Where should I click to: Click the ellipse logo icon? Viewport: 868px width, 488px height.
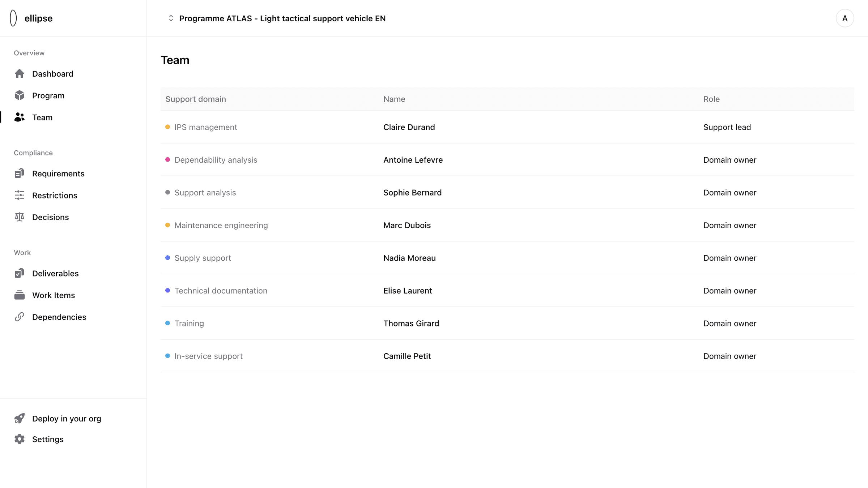pyautogui.click(x=13, y=18)
